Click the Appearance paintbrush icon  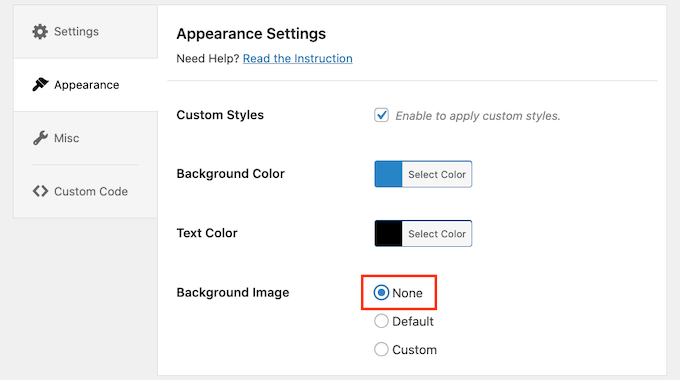(40, 85)
